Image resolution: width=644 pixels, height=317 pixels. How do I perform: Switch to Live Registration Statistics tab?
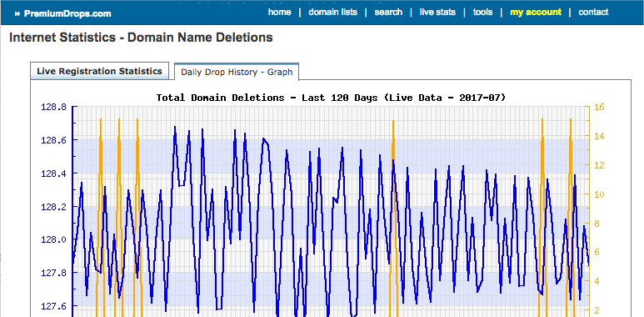pyautogui.click(x=99, y=71)
